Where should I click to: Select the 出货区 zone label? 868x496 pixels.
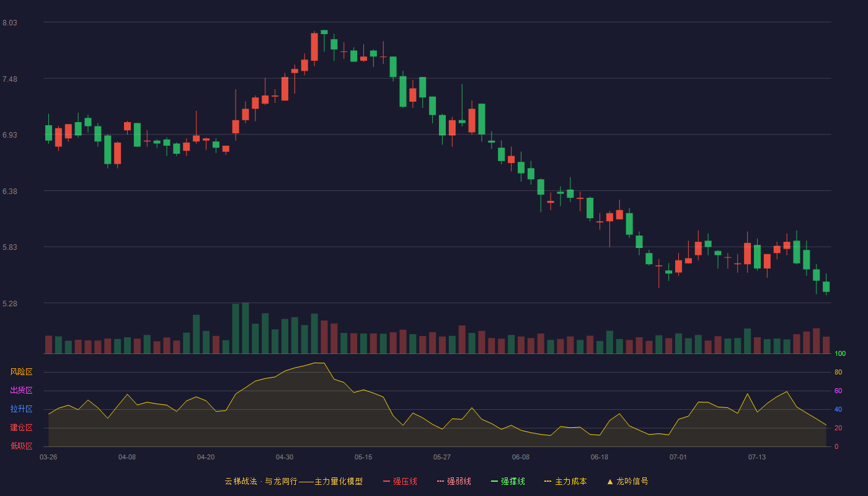(21, 391)
